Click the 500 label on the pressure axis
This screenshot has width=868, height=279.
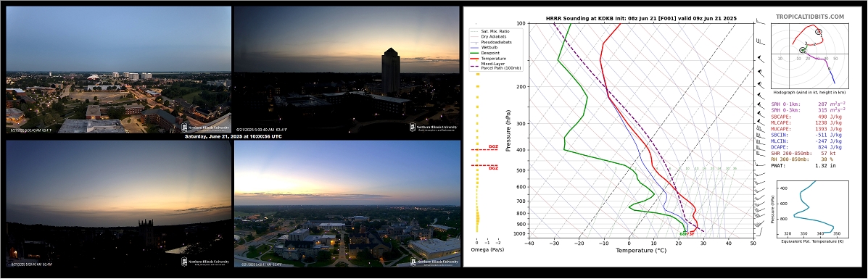click(x=521, y=170)
